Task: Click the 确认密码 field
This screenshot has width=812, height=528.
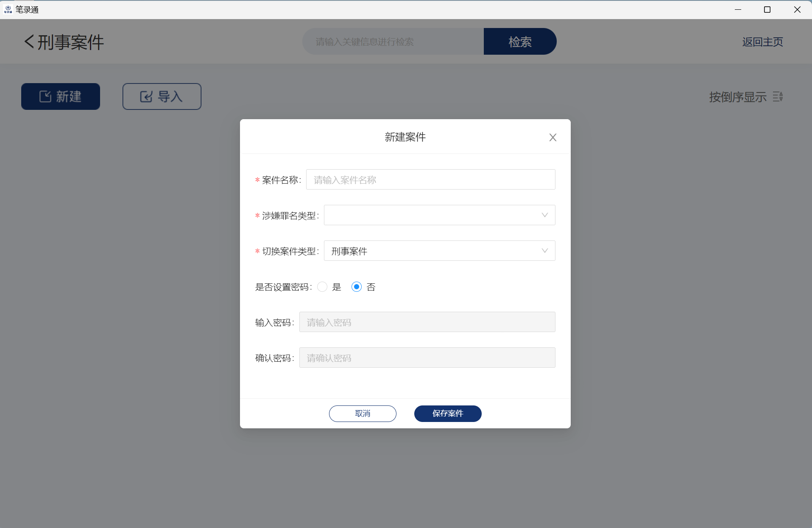Action: [427, 358]
